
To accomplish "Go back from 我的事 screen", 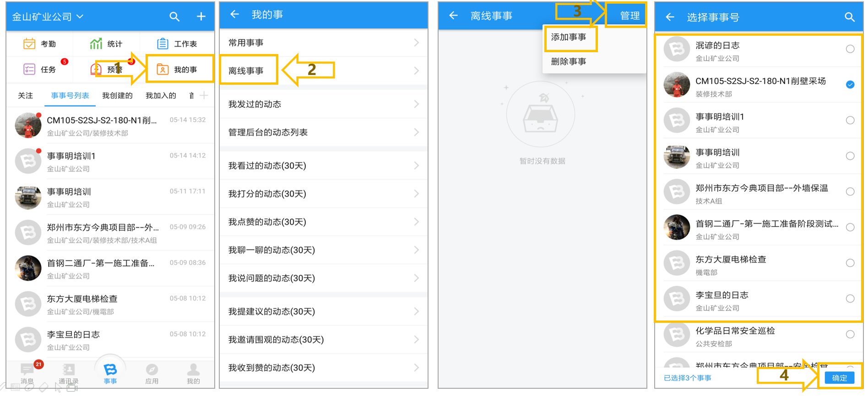I will pyautogui.click(x=235, y=15).
